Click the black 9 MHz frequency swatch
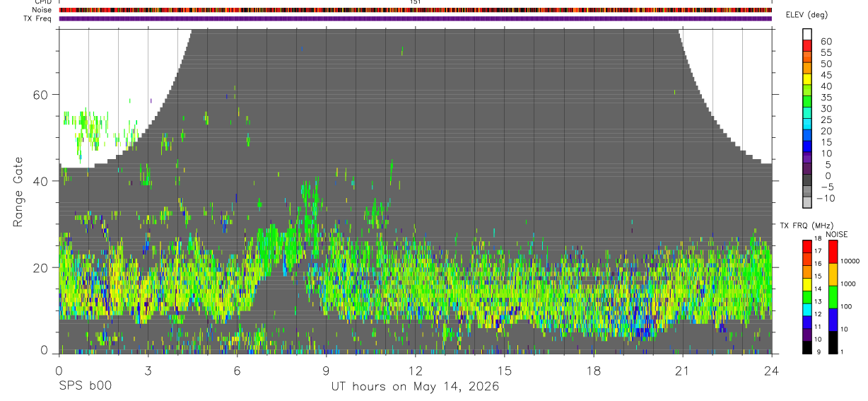The image size is (868, 401). [807, 347]
